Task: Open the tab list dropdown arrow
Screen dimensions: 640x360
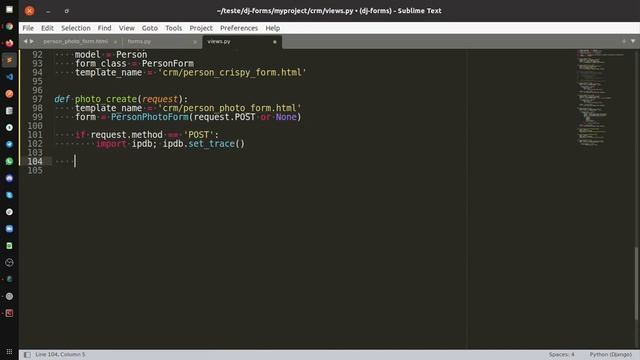Action: pyautogui.click(x=633, y=41)
